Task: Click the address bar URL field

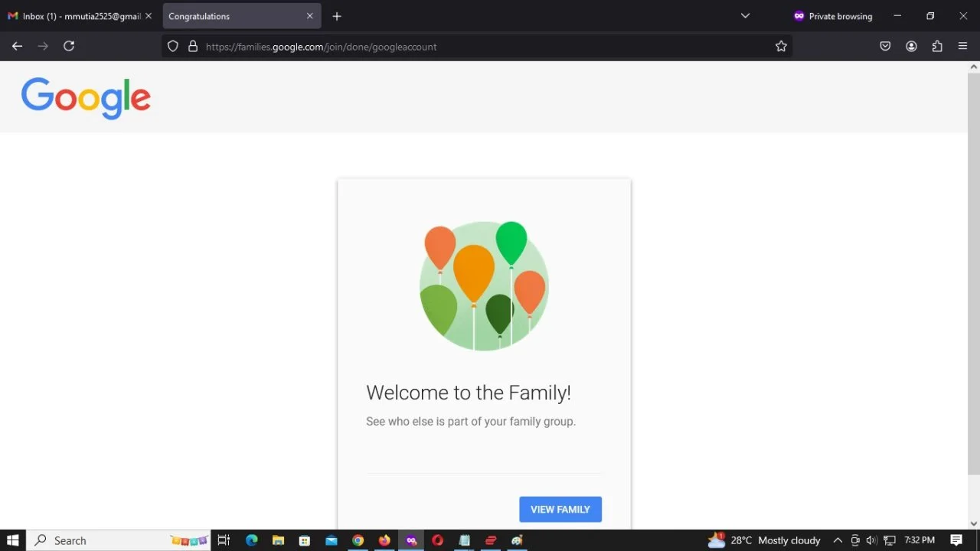Action: click(476, 46)
